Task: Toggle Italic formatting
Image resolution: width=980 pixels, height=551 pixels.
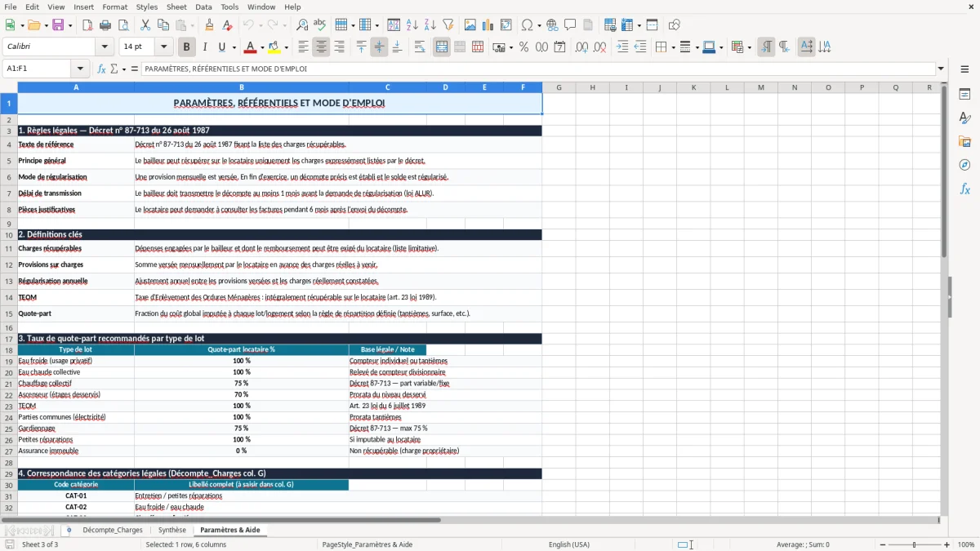Action: (x=205, y=47)
